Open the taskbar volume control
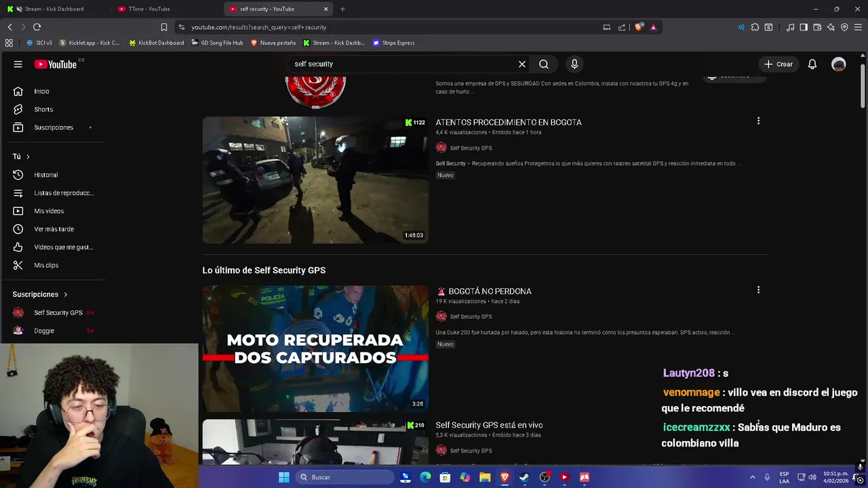Image resolution: width=868 pixels, height=488 pixels. pos(812,477)
